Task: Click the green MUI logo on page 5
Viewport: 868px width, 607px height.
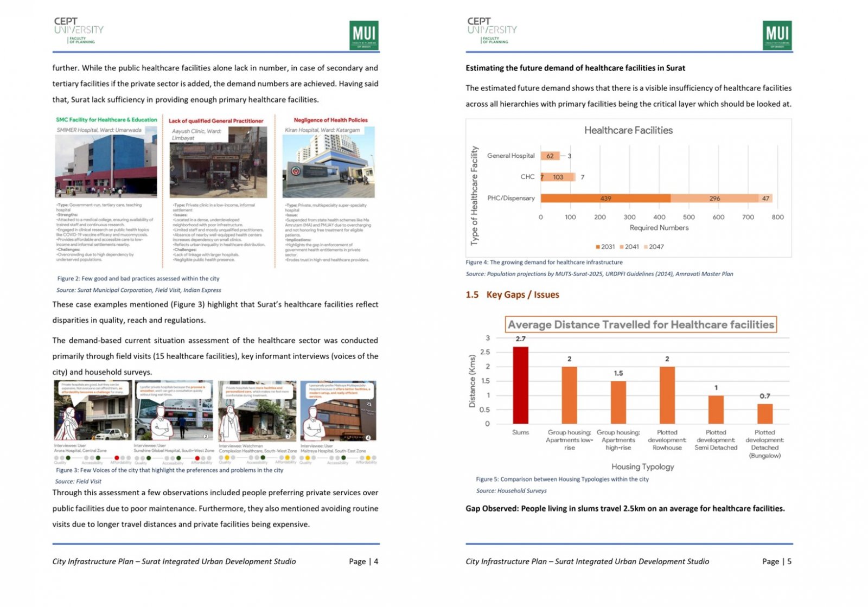Action: pos(777,35)
